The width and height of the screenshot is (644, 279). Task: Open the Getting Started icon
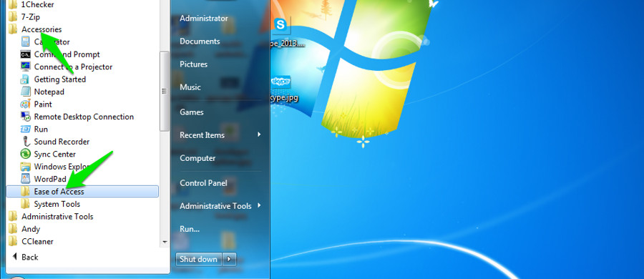[x=26, y=79]
